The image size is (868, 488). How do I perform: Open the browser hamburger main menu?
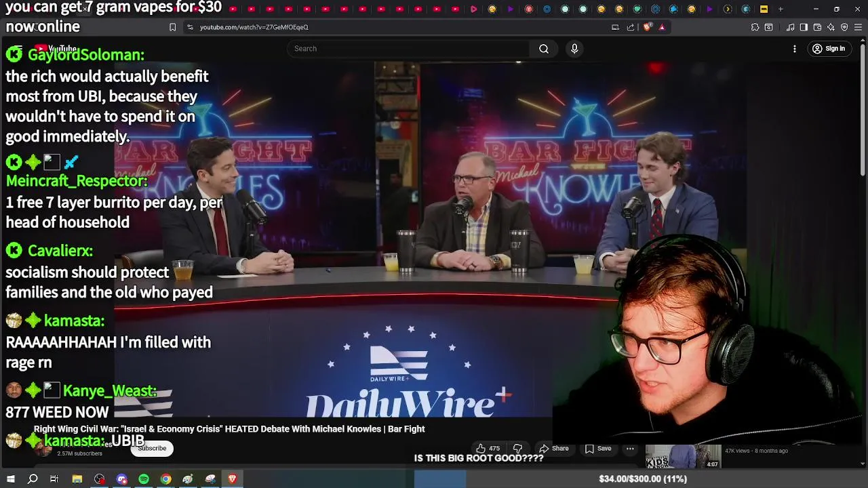point(858,27)
